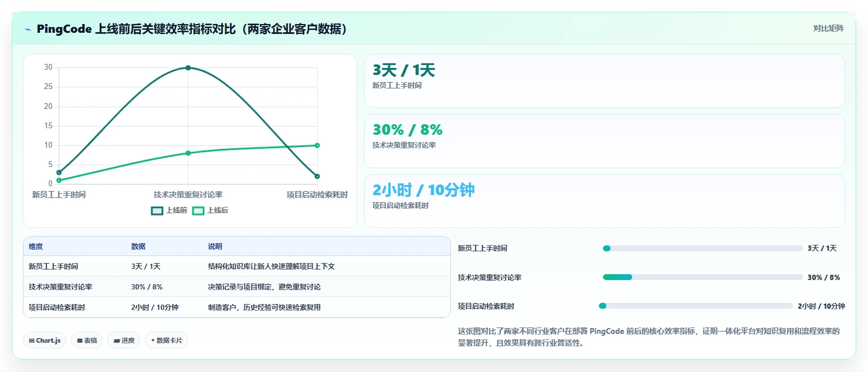Click the 说明 table column header

coord(215,247)
